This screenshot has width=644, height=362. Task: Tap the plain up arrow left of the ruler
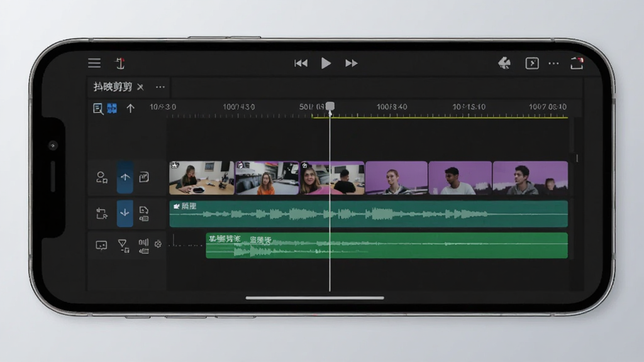[x=130, y=108]
